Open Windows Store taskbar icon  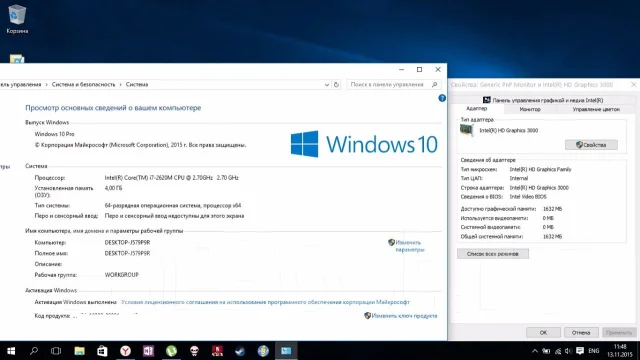coord(102,351)
